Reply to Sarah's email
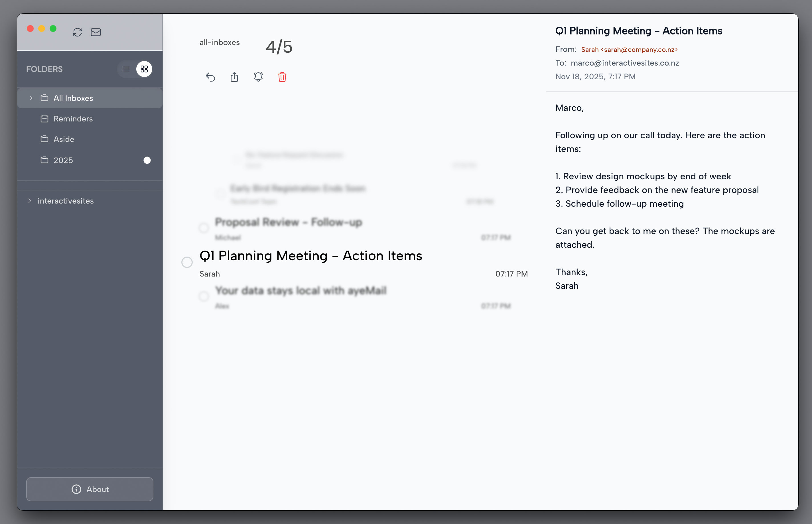Screen dimensions: 812x524 (211, 77)
